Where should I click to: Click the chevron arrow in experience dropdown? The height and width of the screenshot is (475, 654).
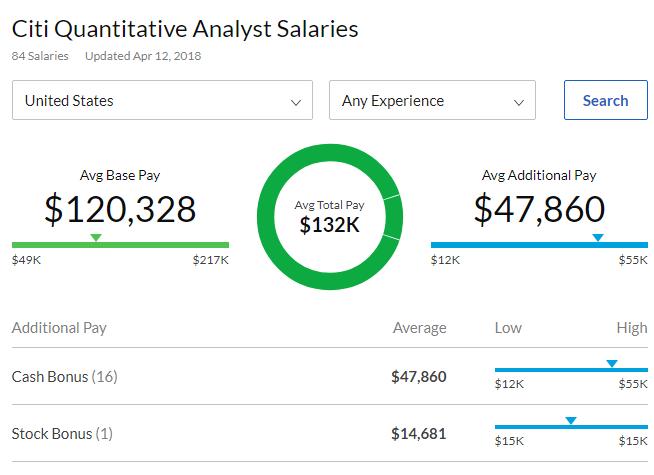(x=518, y=102)
